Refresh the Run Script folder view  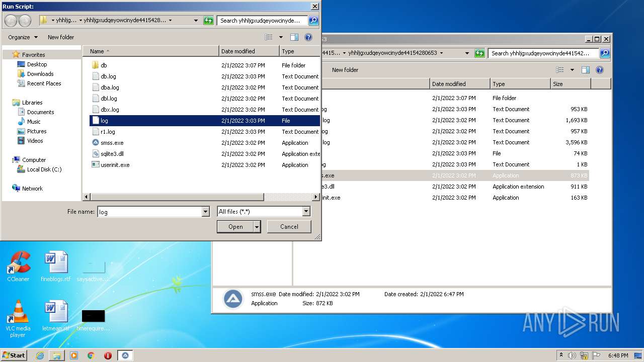tap(208, 21)
